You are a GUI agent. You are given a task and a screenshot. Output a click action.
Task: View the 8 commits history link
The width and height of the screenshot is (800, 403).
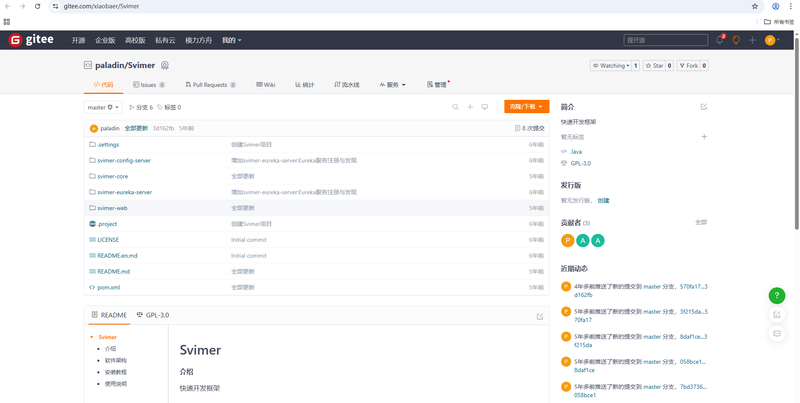click(530, 129)
